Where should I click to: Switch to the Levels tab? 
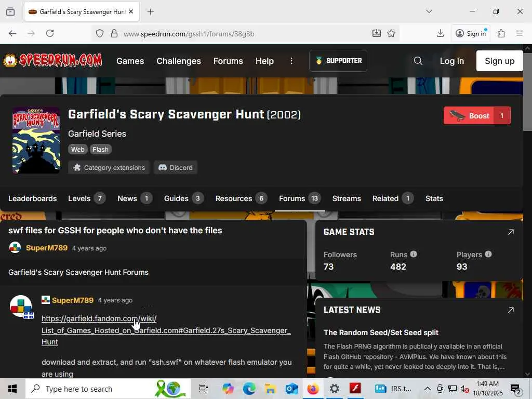[x=87, y=198]
